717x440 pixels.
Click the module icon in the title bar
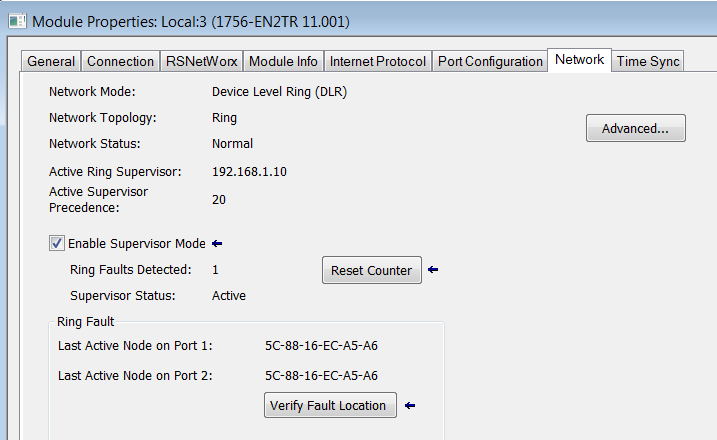point(17,21)
